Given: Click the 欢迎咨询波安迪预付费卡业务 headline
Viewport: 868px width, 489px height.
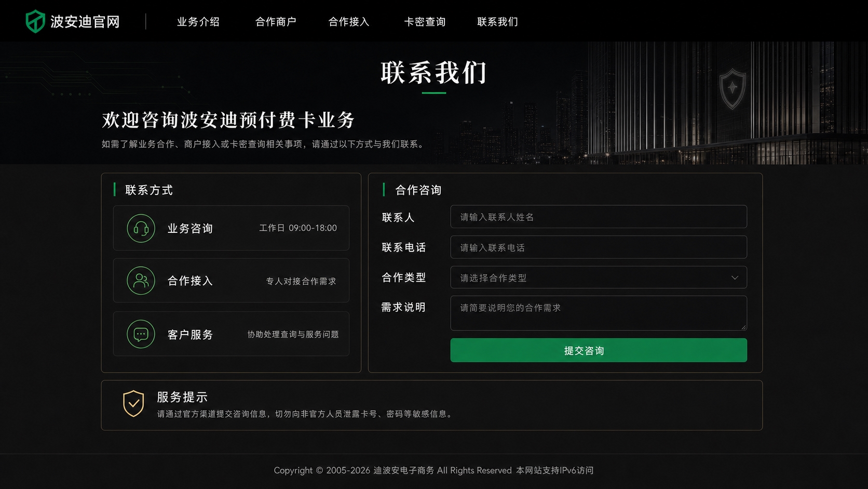Looking at the screenshot, I should click(x=228, y=120).
